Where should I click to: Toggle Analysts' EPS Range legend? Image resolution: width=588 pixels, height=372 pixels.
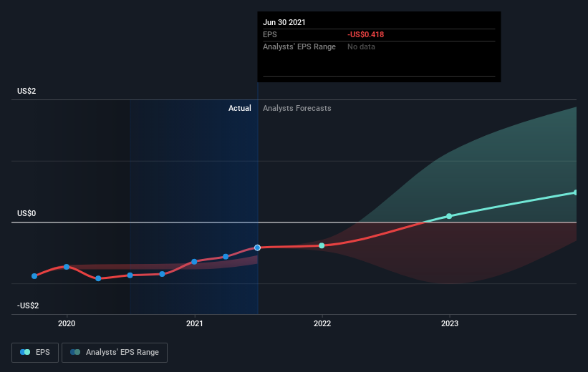115,353
